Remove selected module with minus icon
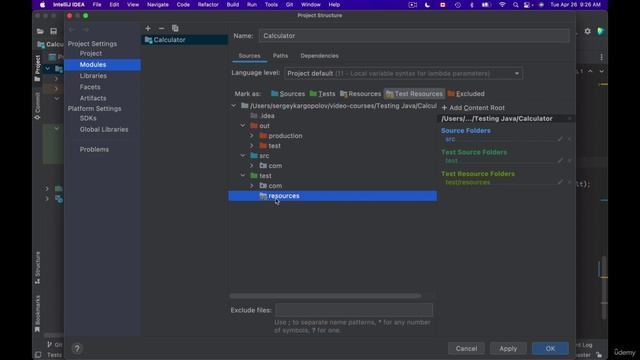The height and width of the screenshot is (360, 640). (x=161, y=28)
